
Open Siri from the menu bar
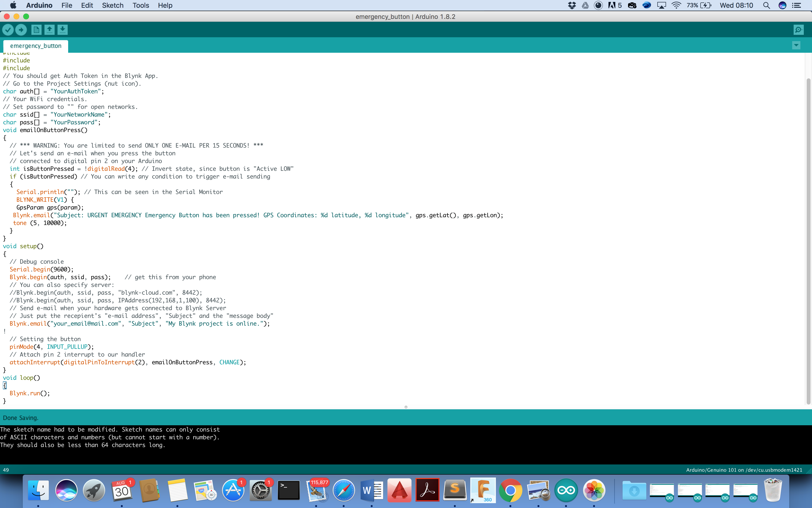click(782, 5)
